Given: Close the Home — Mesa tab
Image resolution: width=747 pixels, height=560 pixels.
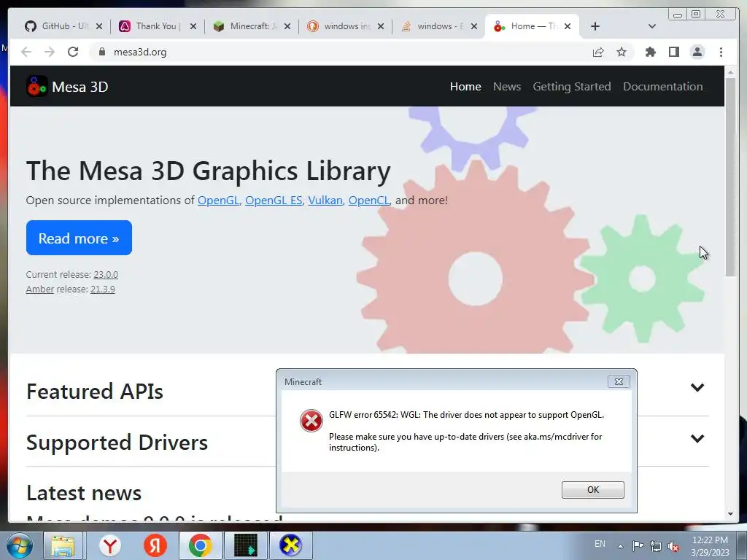Looking at the screenshot, I should pos(568,27).
